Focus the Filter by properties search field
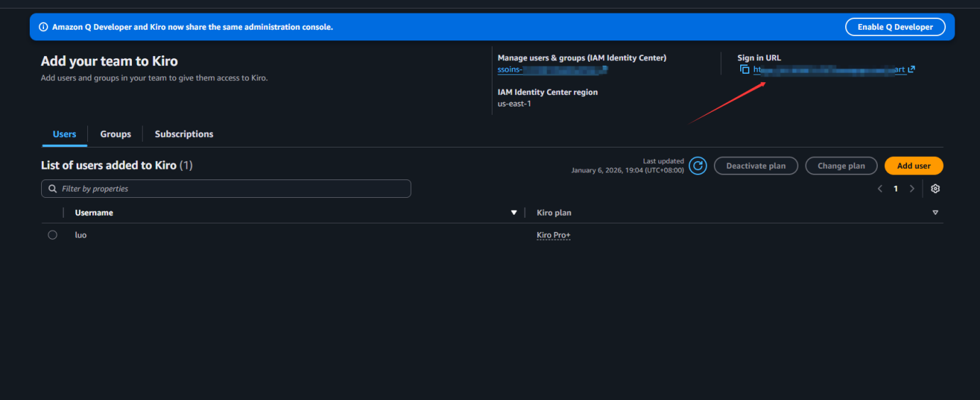980x400 pixels. click(x=226, y=189)
